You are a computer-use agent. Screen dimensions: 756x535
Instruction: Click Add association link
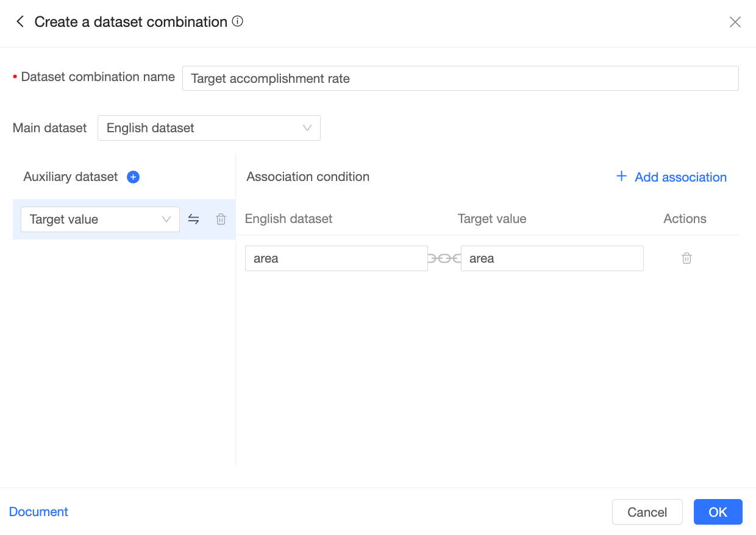pyautogui.click(x=671, y=177)
